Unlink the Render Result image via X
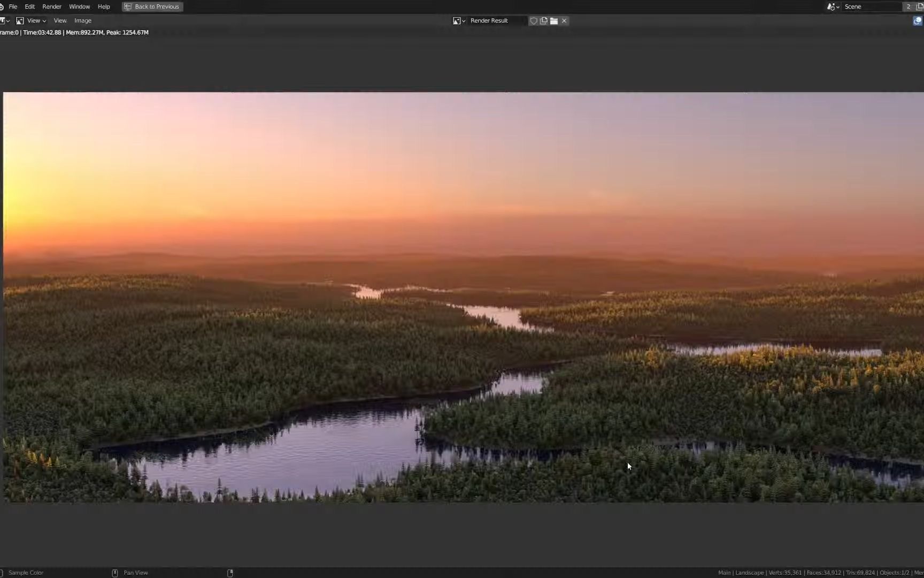Viewport: 924px width, 578px height. 564,20
